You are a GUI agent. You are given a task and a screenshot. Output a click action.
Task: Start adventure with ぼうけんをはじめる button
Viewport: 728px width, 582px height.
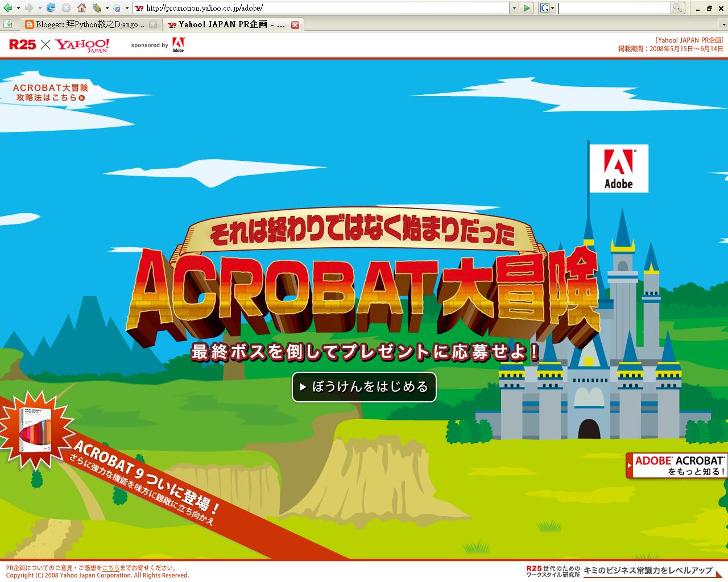click(x=364, y=387)
